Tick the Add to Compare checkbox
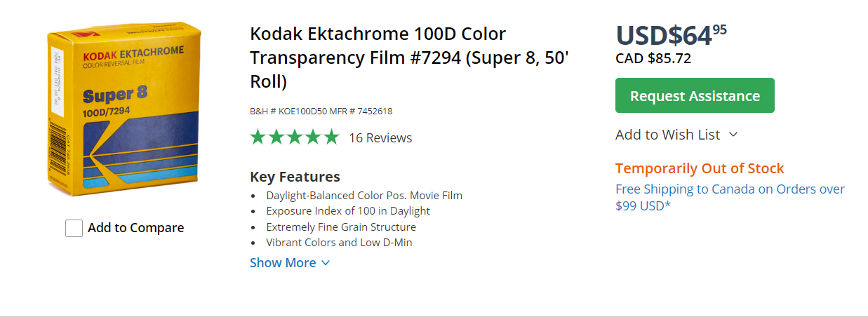868x317 pixels. (74, 228)
